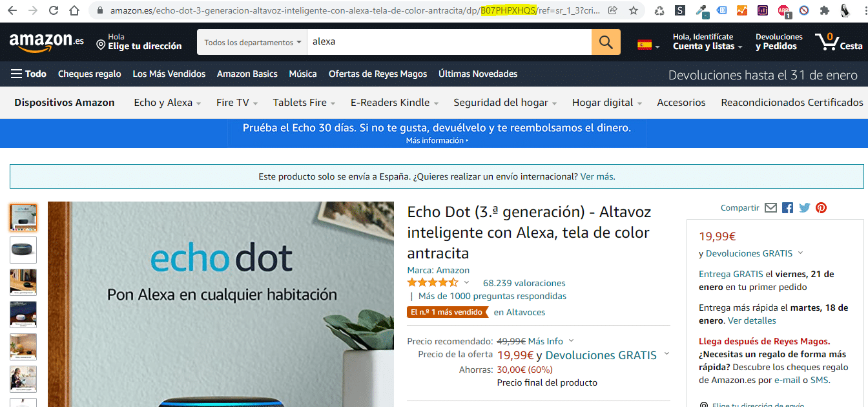Share the product on Facebook

coord(787,207)
